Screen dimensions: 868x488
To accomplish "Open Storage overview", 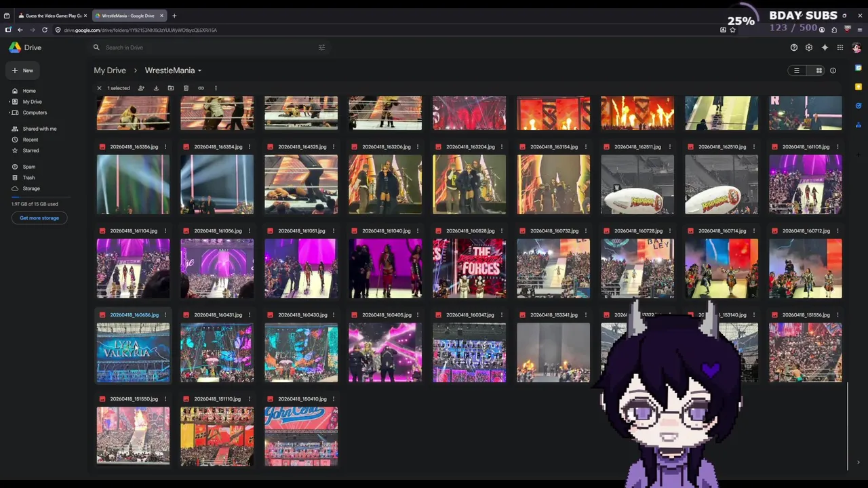I will coord(31,188).
